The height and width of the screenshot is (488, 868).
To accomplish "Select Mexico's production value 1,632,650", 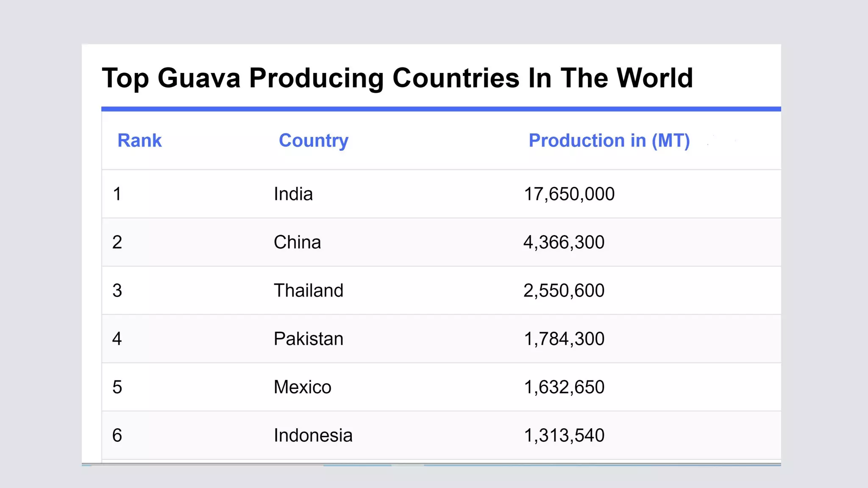I will click(x=564, y=387).
